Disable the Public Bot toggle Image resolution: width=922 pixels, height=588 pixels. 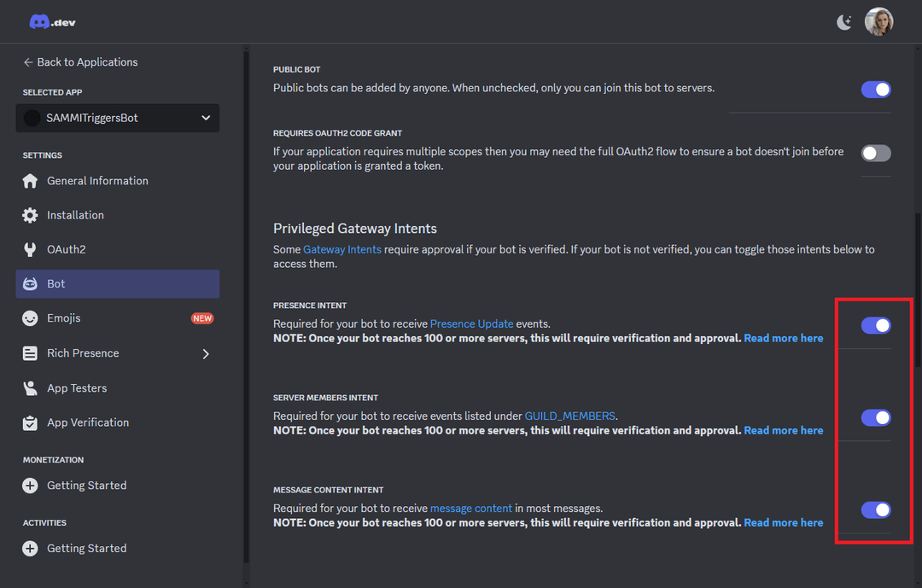[876, 90]
